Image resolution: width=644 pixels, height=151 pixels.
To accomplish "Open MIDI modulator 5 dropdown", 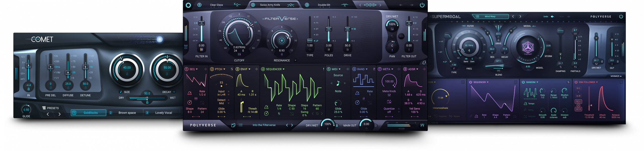I will (339, 69).
